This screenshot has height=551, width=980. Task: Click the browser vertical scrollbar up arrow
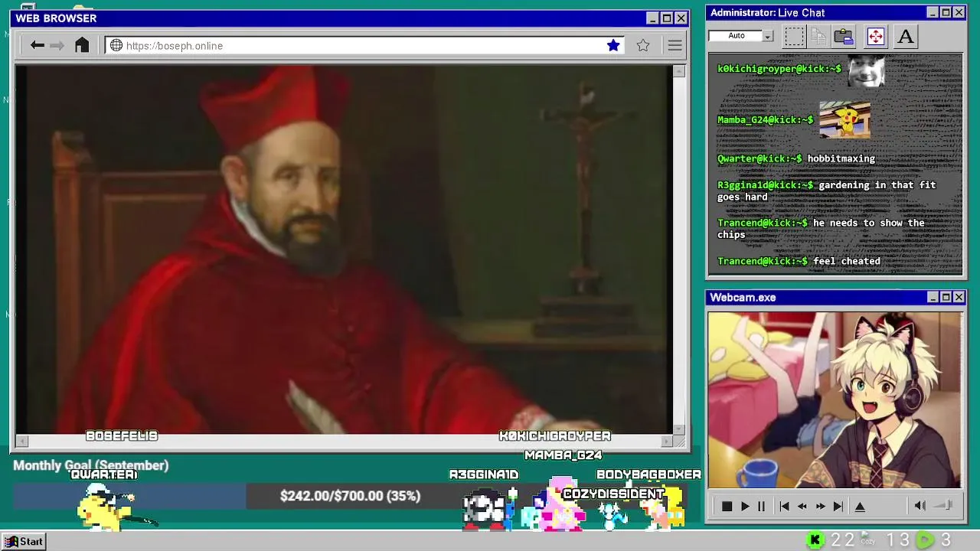679,71
